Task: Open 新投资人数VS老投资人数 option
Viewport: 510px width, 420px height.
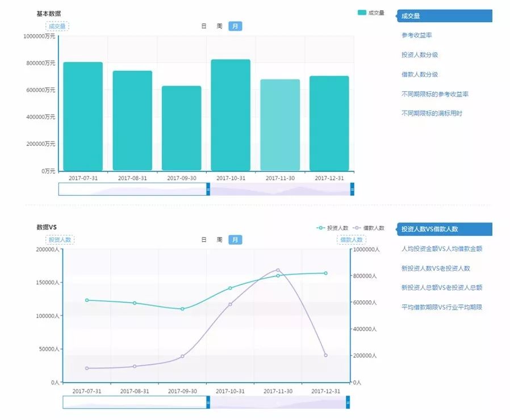Action: click(x=436, y=268)
